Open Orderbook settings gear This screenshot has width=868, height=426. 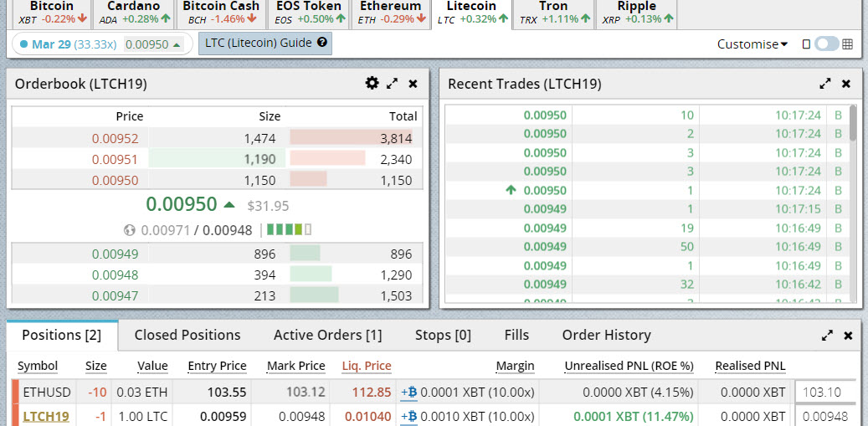(372, 83)
